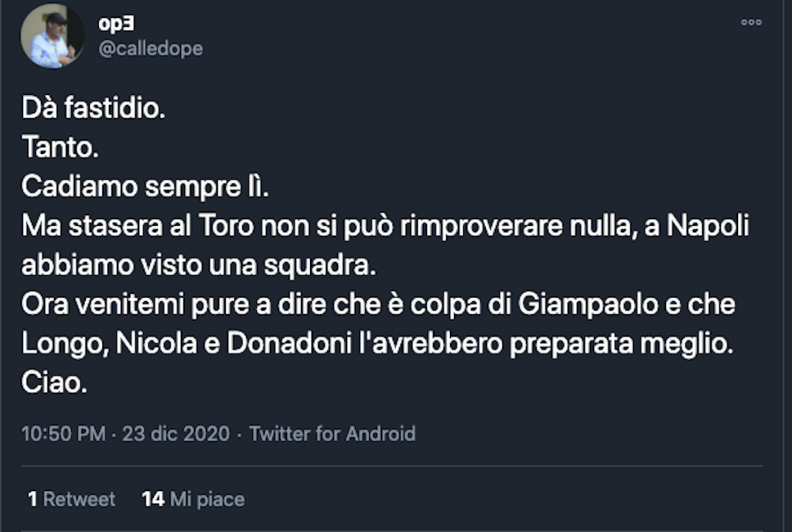The image size is (792, 532).
Task: Click the "10:50 PM" tweet time
Action: tap(63, 434)
